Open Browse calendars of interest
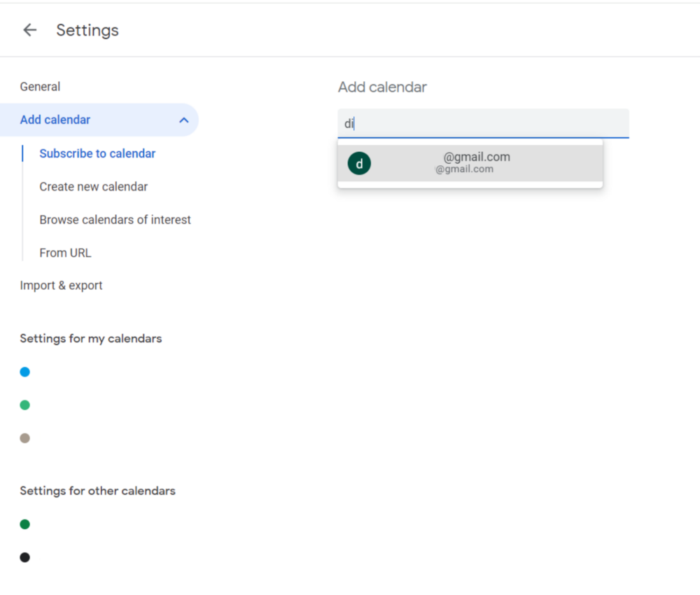Viewport: 700px width, 595px height. 115,220
